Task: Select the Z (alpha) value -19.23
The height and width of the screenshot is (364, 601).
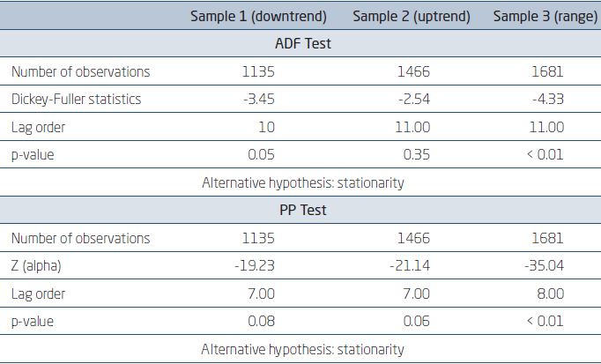Action: point(256,266)
